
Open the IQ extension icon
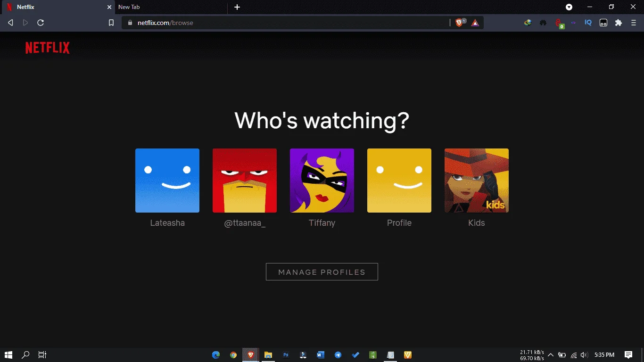click(588, 23)
